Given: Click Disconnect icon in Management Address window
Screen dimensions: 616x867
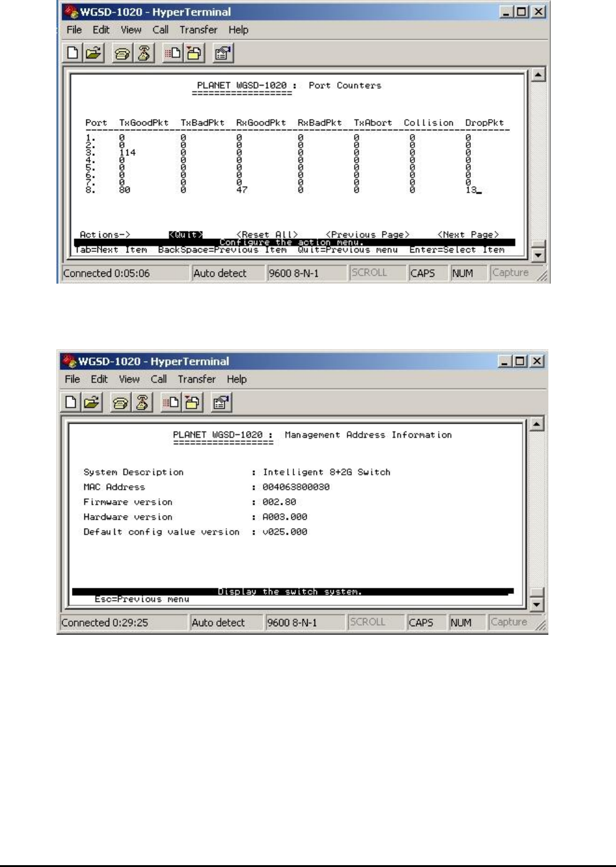Looking at the screenshot, I should 142,403.
